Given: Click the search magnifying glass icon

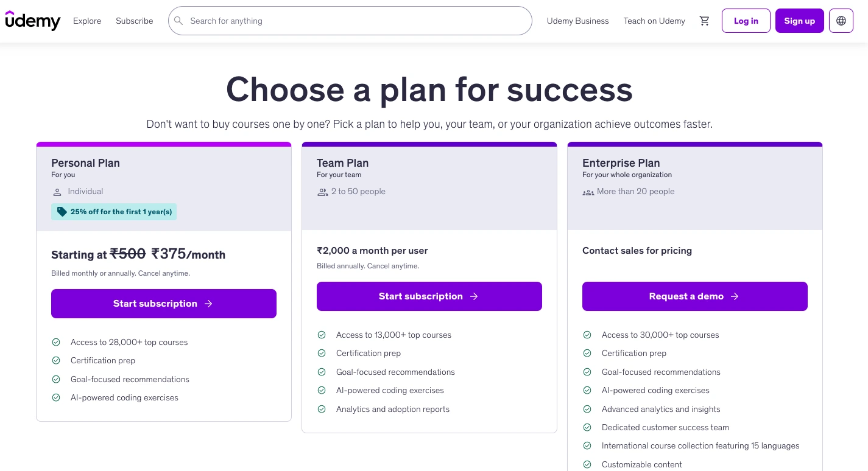Looking at the screenshot, I should point(178,21).
